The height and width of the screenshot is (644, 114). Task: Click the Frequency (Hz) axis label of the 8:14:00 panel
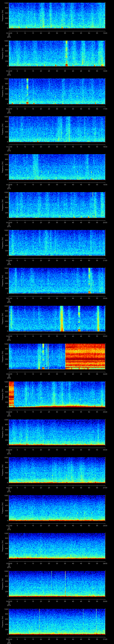click(x=3, y=16)
